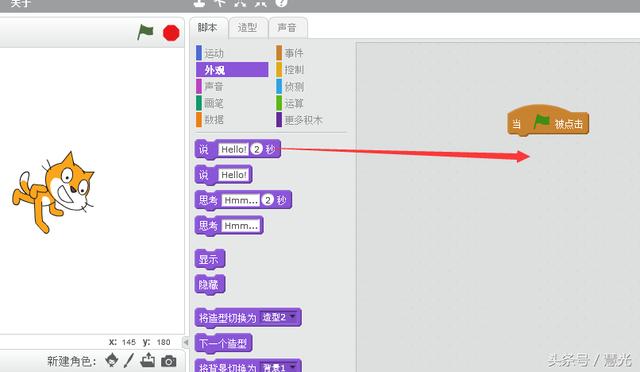
Task: Collapse the stage with the small triangle arrow
Action: (186, 342)
